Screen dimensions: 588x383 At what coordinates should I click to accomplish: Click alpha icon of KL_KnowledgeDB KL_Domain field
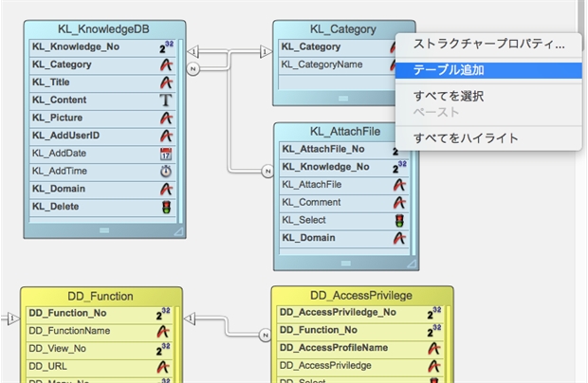(166, 189)
